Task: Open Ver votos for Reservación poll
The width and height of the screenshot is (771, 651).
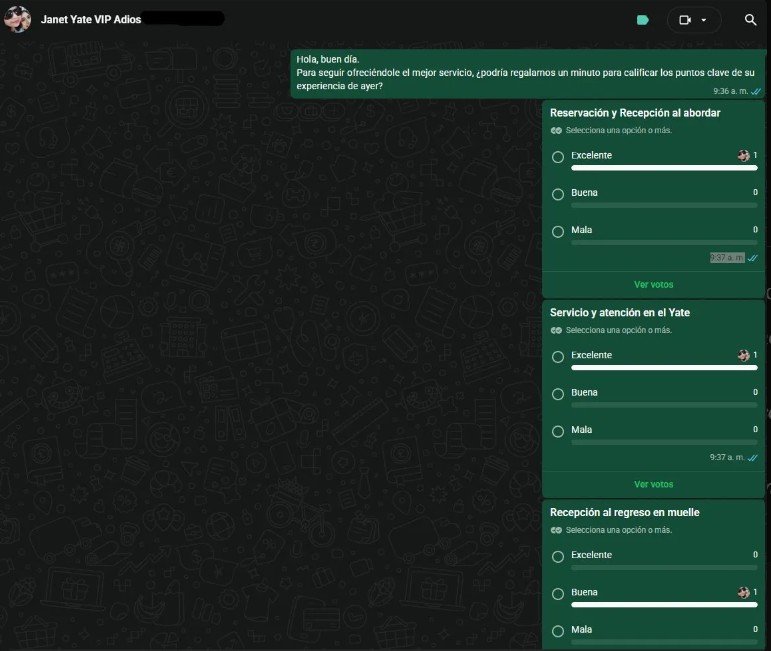Action: 653,285
